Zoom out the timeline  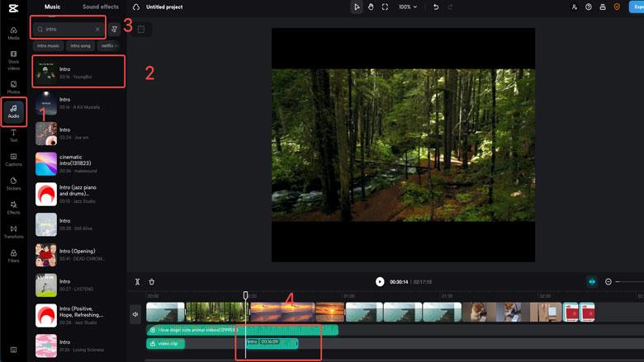pyautogui.click(x=608, y=282)
